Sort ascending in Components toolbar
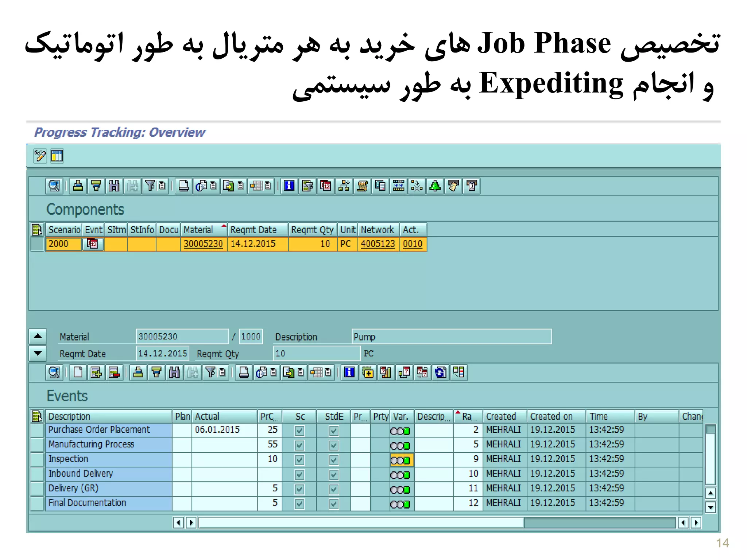This screenshot has height=560, width=747. [x=78, y=186]
